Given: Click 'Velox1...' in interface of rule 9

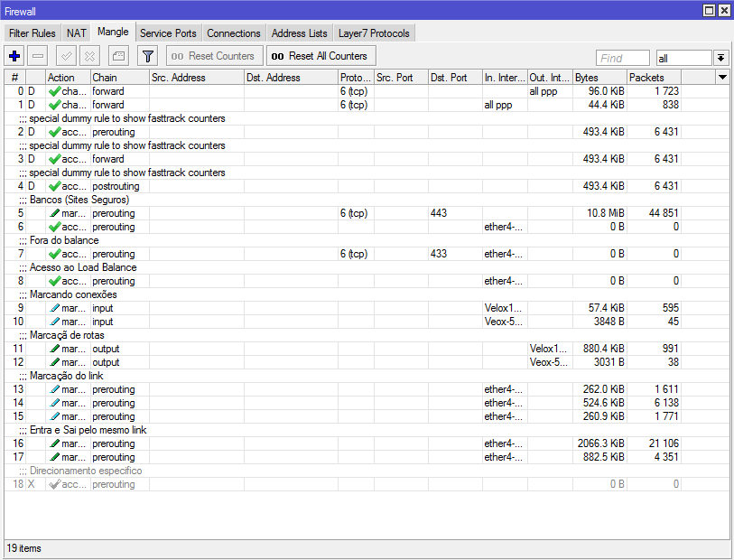Looking at the screenshot, I should tap(505, 308).
